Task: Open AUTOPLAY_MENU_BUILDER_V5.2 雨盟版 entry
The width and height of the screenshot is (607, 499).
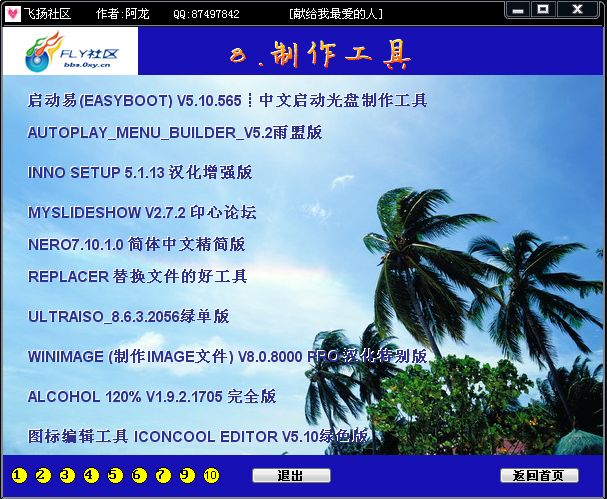Action: [x=175, y=132]
